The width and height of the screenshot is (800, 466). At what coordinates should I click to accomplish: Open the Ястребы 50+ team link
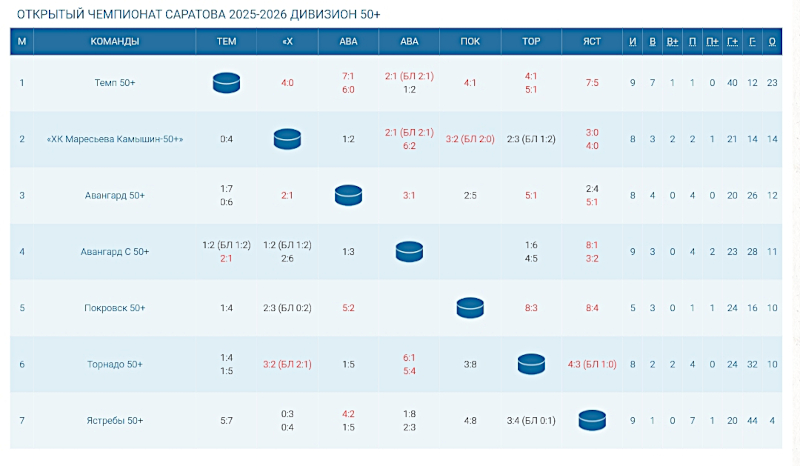[x=115, y=421]
